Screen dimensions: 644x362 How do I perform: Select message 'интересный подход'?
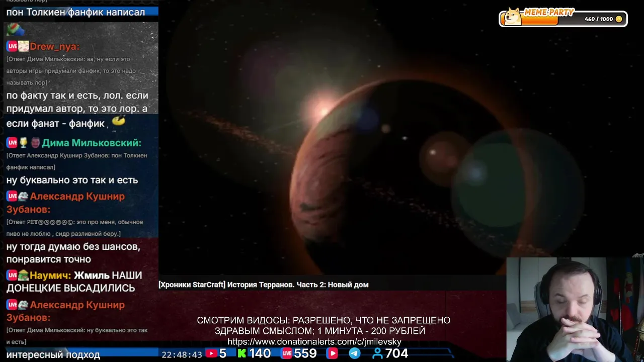[x=53, y=355]
